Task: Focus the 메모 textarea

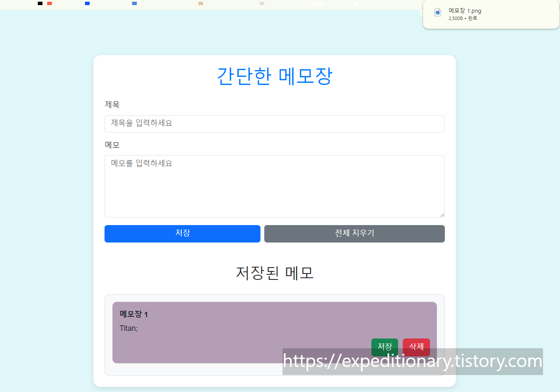Action: [x=274, y=186]
